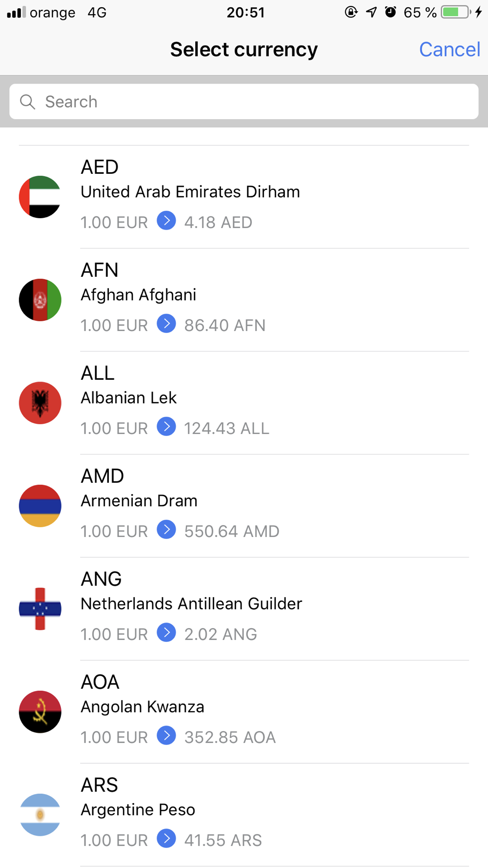
Task: Choose the Afghan Afghani currency row
Action: 244,300
